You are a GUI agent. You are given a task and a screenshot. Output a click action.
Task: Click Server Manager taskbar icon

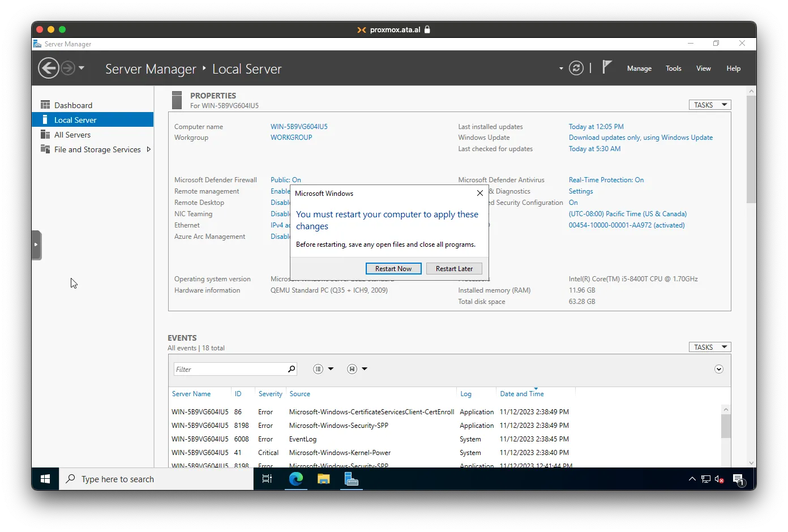pos(352,479)
